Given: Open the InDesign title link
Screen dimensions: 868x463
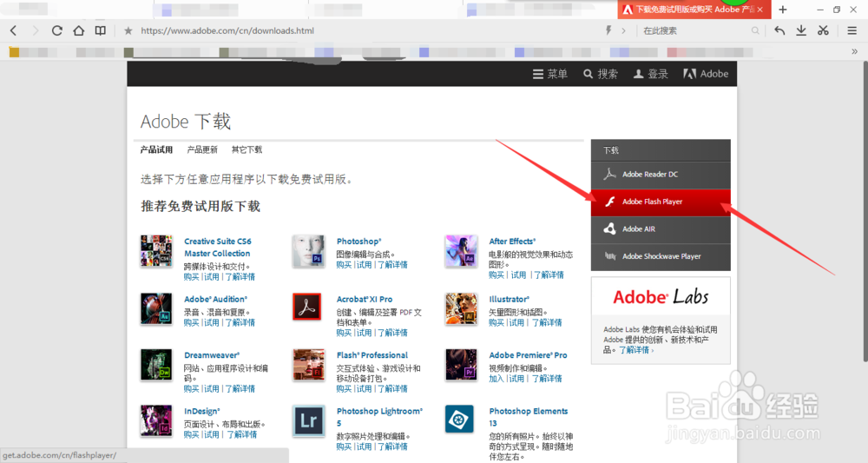Looking at the screenshot, I should (202, 411).
